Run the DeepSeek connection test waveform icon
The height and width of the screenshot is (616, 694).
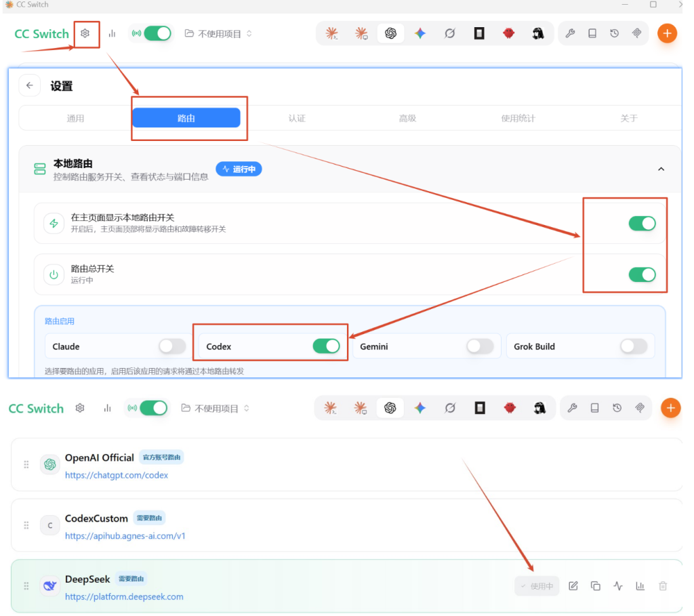pos(618,586)
